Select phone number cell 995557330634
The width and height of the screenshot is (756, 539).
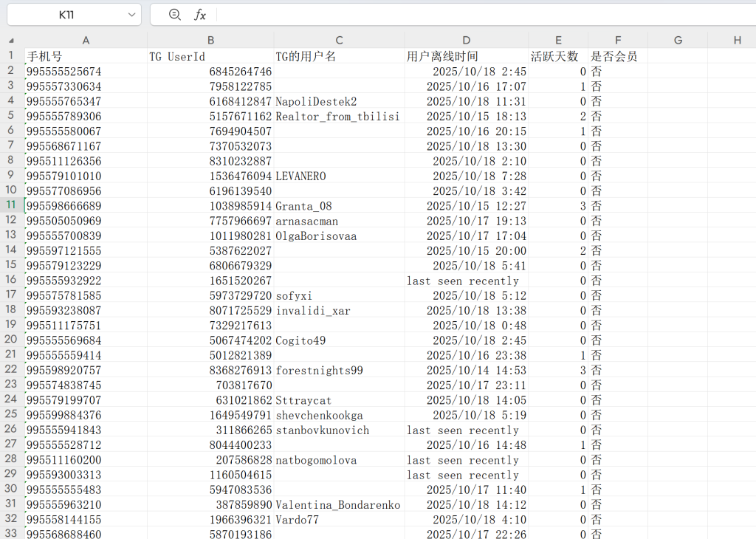point(86,86)
